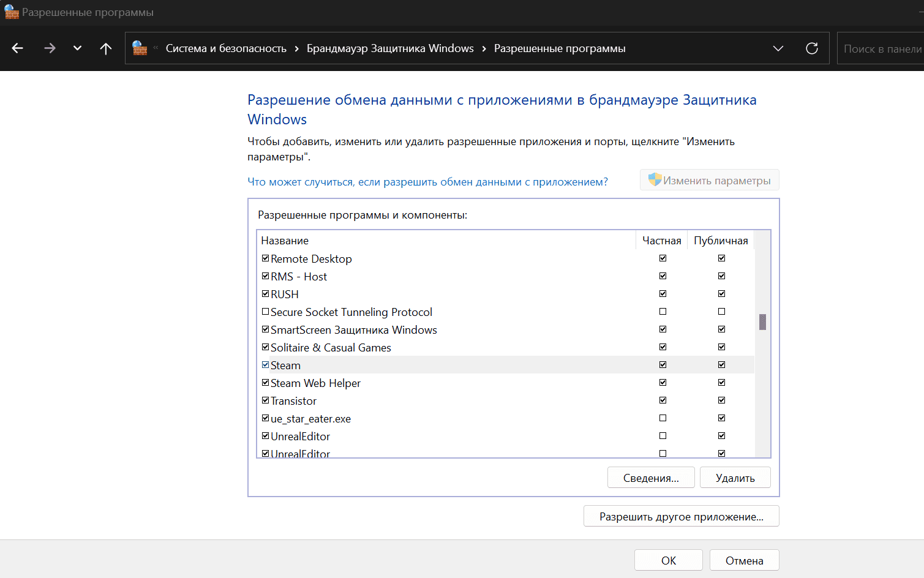Toggle Публичная checkbox for RMS - Host

[721, 276]
